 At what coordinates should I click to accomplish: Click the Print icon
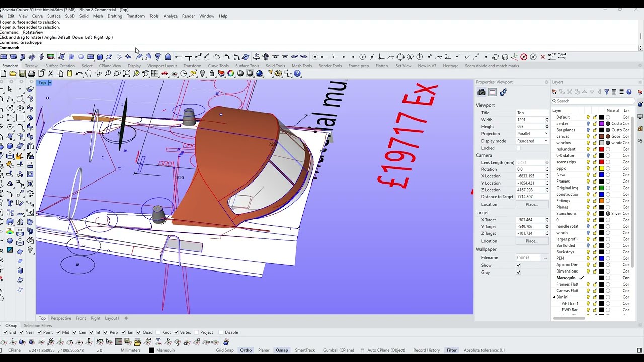32,74
